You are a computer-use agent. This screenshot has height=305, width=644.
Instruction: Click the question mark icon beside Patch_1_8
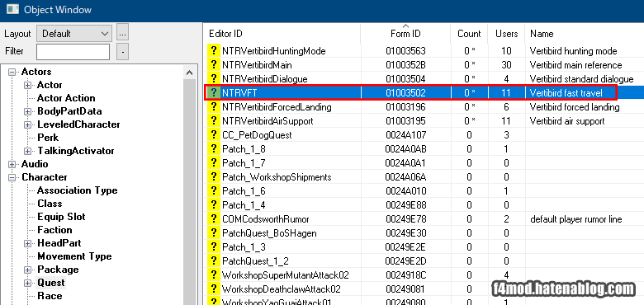pyautogui.click(x=214, y=149)
